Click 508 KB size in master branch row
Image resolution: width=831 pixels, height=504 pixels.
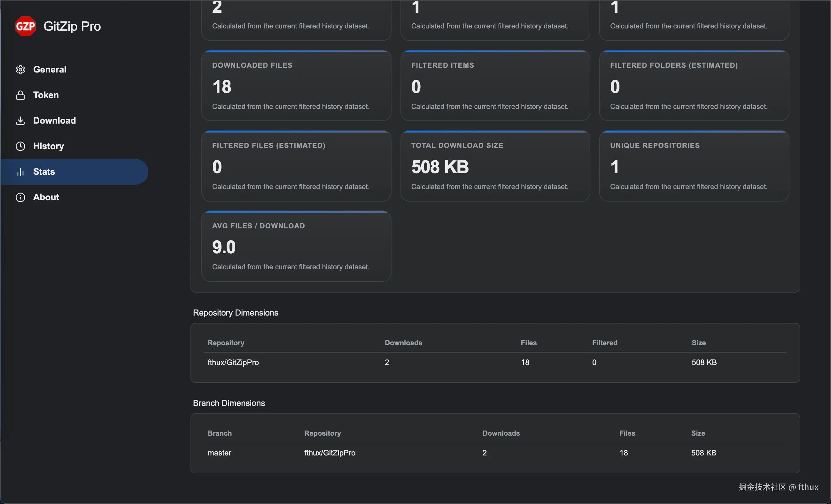tap(703, 453)
